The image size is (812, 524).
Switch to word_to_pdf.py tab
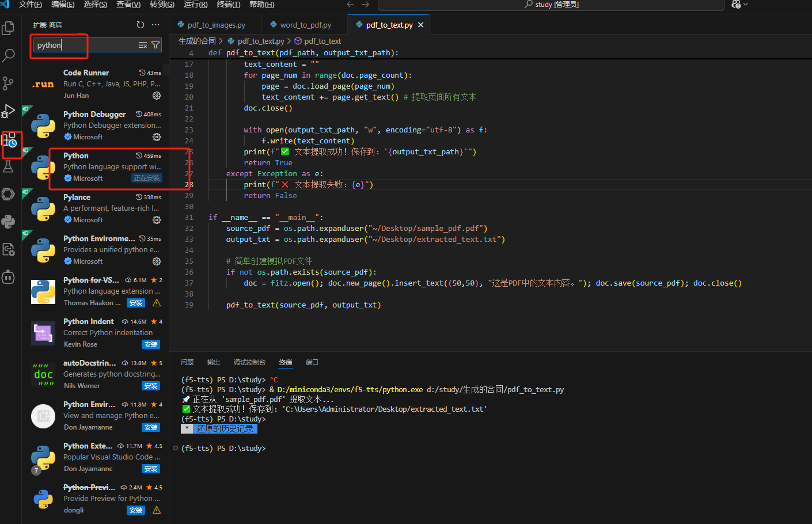point(305,25)
